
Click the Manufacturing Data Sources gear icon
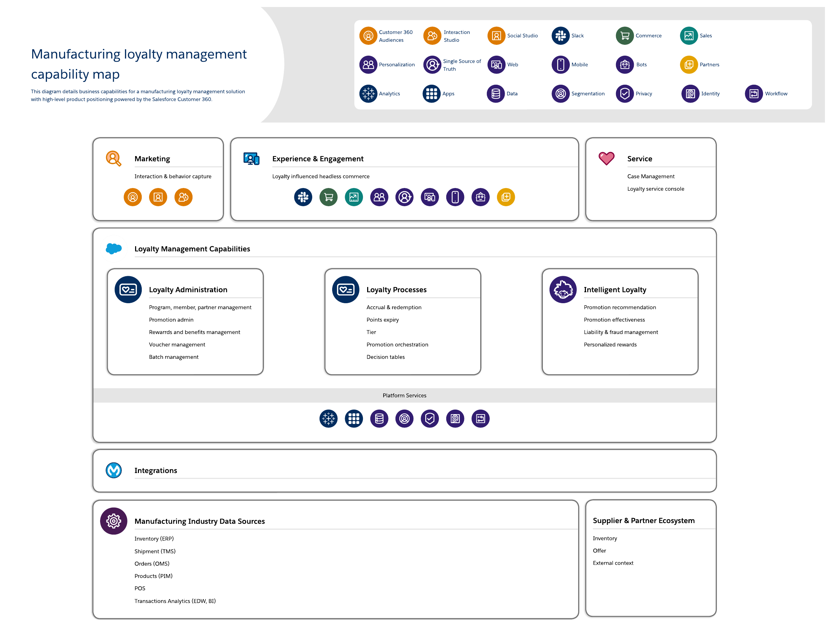[113, 521]
